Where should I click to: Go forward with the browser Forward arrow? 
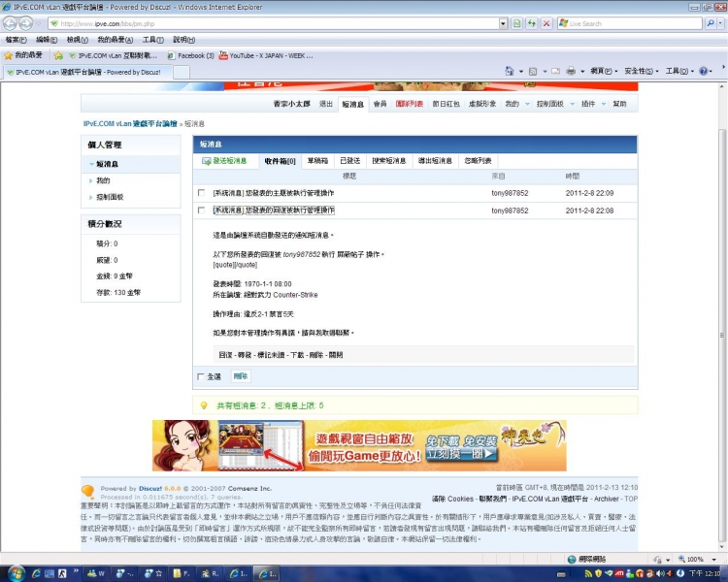pyautogui.click(x=26, y=23)
